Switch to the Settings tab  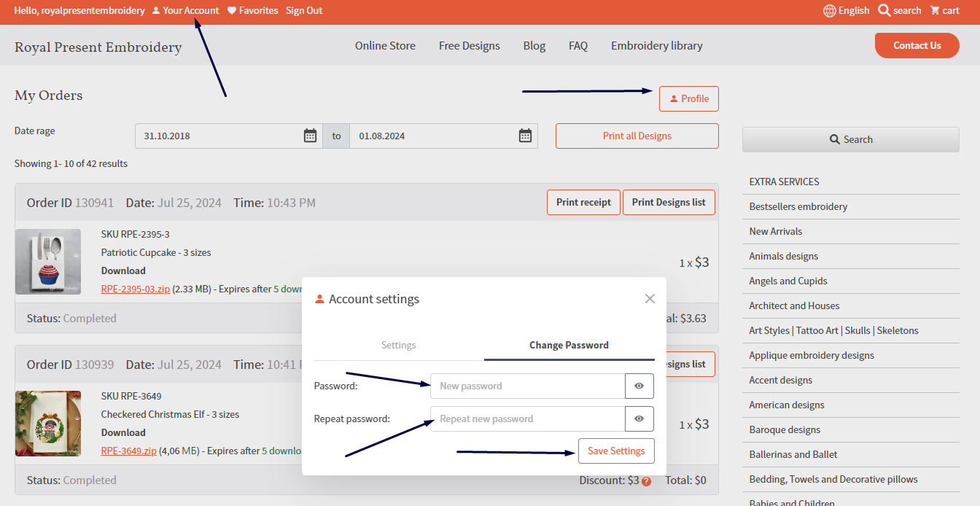[x=398, y=346]
